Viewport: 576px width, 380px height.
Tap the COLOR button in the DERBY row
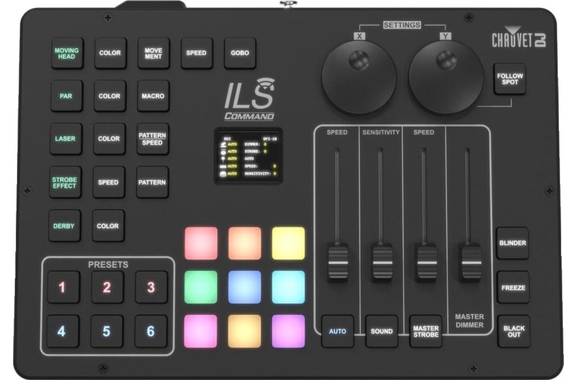[x=108, y=226]
